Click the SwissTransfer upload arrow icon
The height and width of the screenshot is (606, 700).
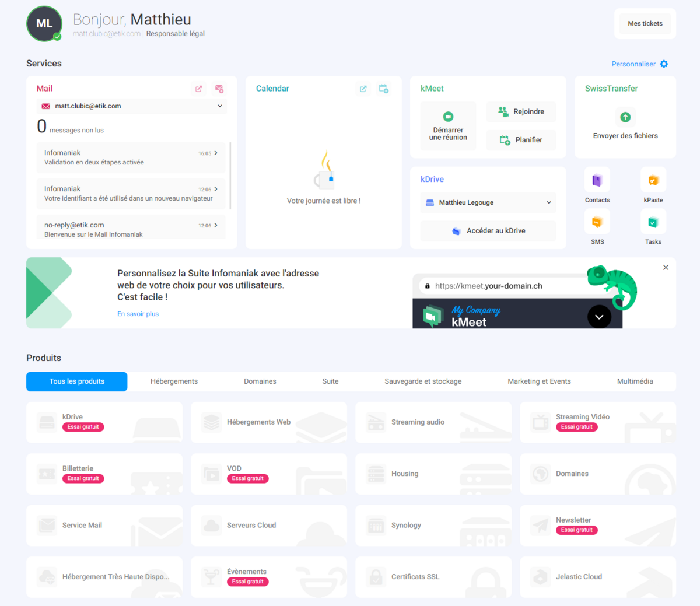point(625,117)
